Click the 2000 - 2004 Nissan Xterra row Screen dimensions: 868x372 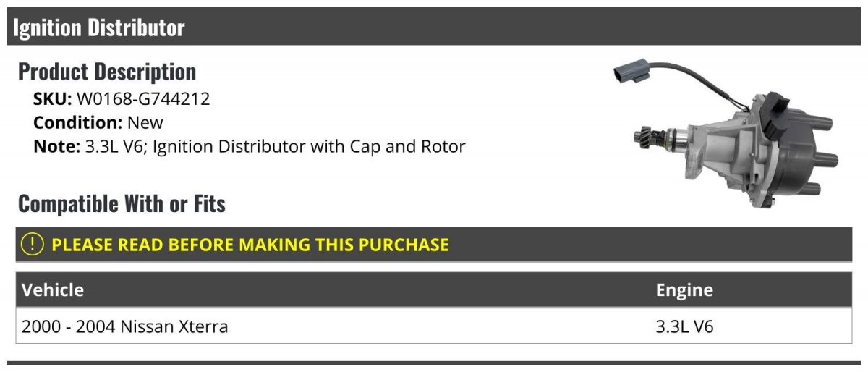tap(434, 326)
